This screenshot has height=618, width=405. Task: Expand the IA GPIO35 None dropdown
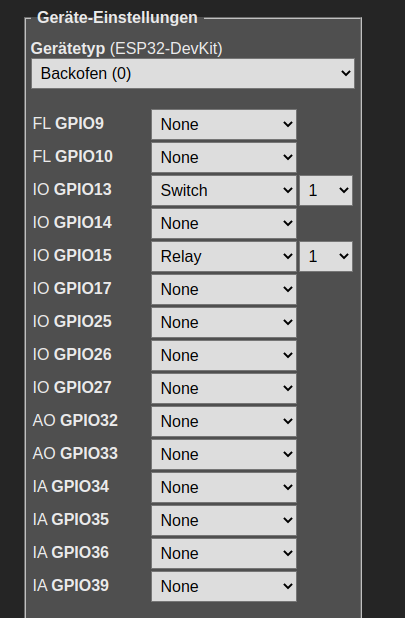click(x=224, y=520)
